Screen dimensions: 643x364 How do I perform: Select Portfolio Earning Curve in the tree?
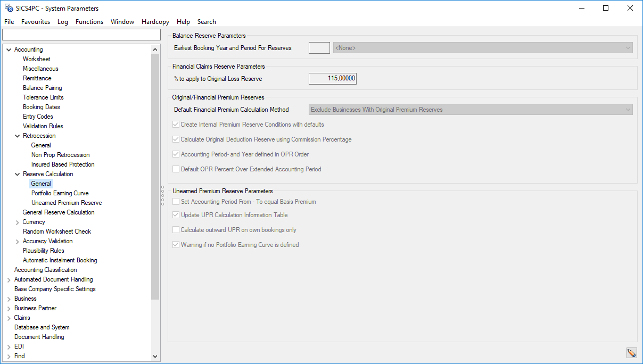(60, 193)
